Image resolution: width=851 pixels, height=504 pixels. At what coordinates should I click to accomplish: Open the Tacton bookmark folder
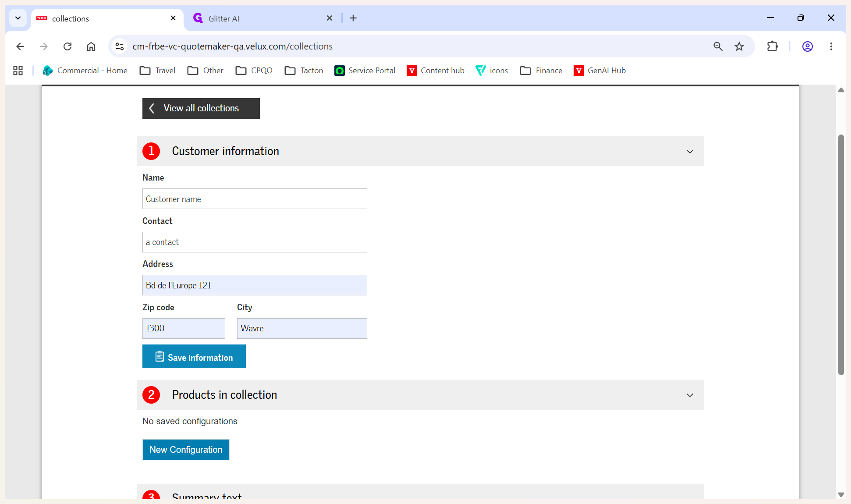[x=304, y=71]
